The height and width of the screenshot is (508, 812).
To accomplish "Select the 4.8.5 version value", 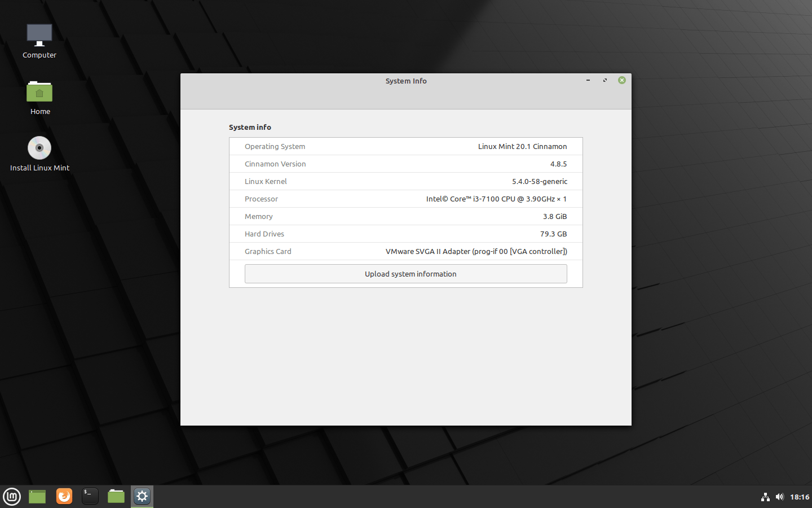I will (559, 164).
